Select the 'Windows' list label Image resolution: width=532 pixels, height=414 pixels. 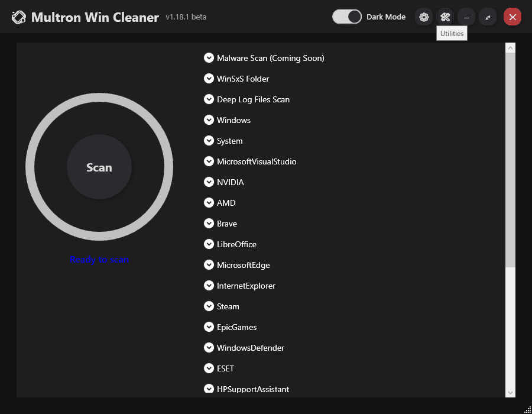coord(233,120)
